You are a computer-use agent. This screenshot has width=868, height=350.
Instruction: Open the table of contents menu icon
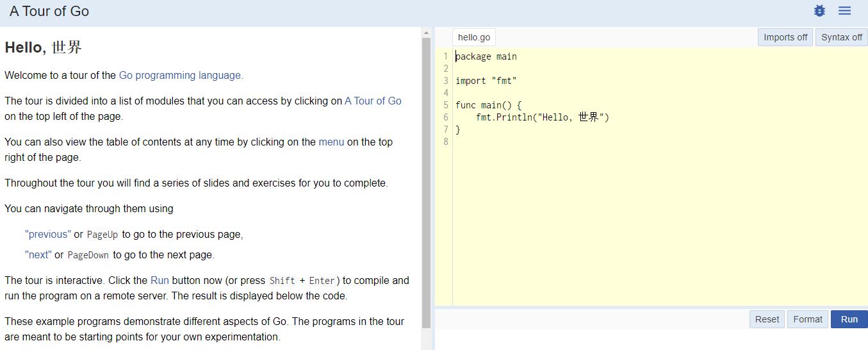tap(844, 11)
